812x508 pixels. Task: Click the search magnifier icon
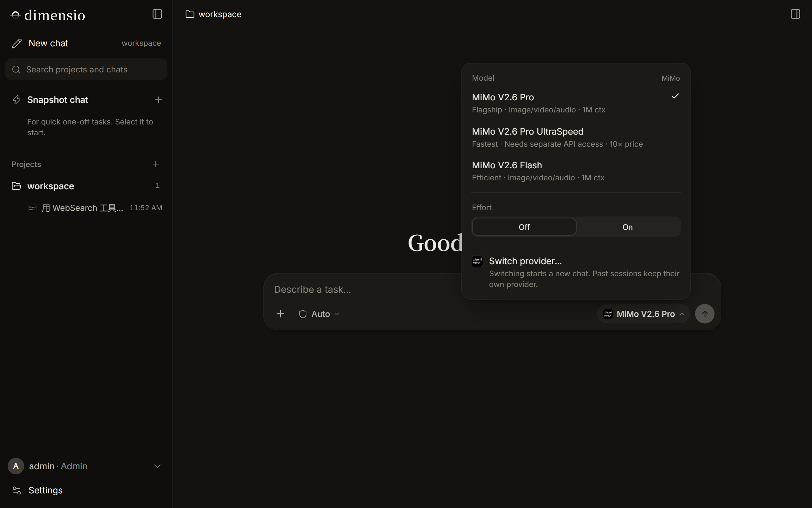click(x=16, y=70)
